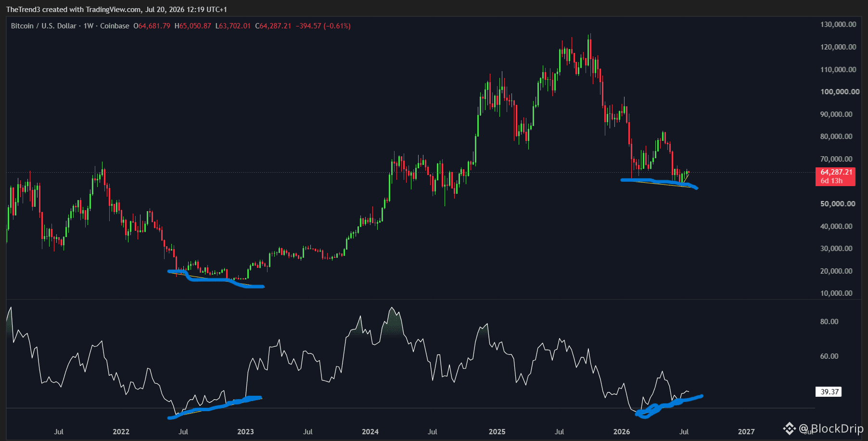Click the Coinbase exchange label in legend
This screenshot has height=441, width=868.
point(115,26)
